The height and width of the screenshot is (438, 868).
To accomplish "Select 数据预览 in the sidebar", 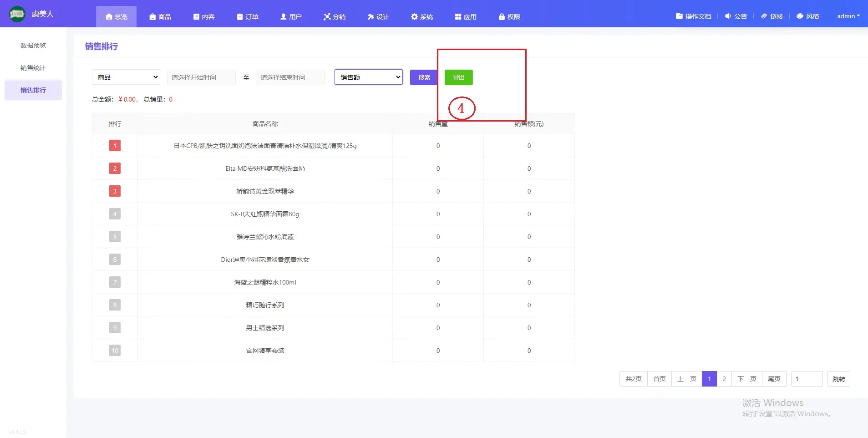I will click(x=33, y=46).
